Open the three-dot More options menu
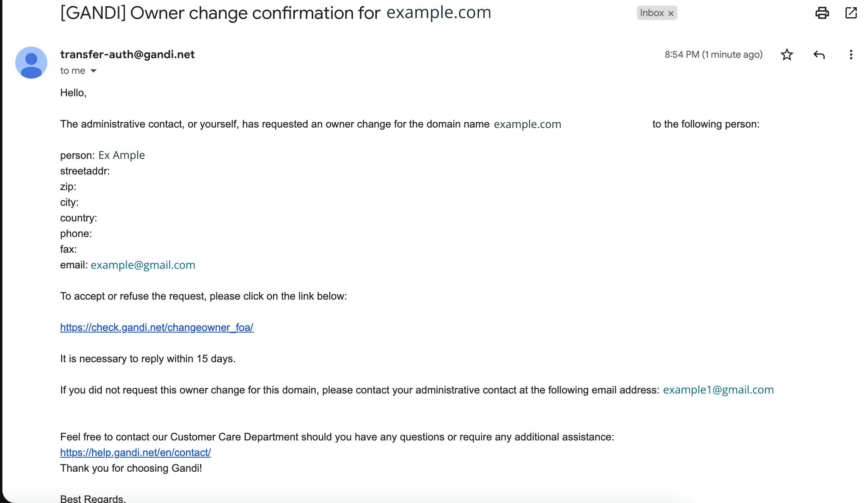 pos(851,55)
